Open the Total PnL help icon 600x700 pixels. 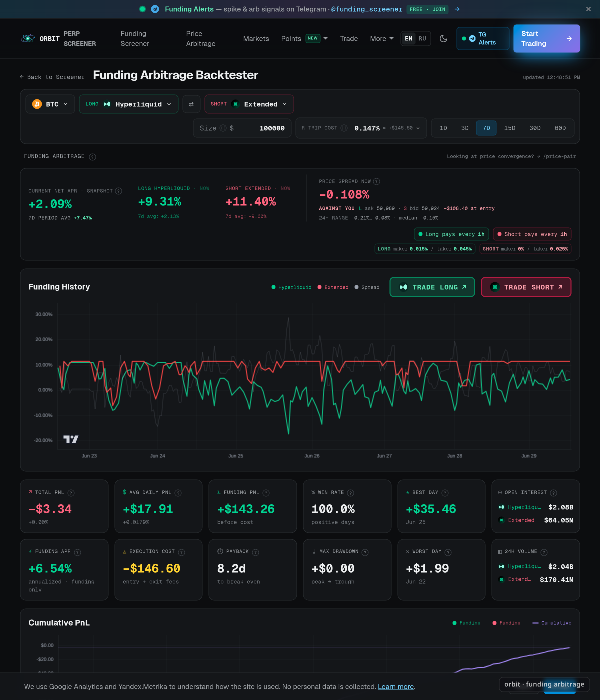pyautogui.click(x=71, y=493)
